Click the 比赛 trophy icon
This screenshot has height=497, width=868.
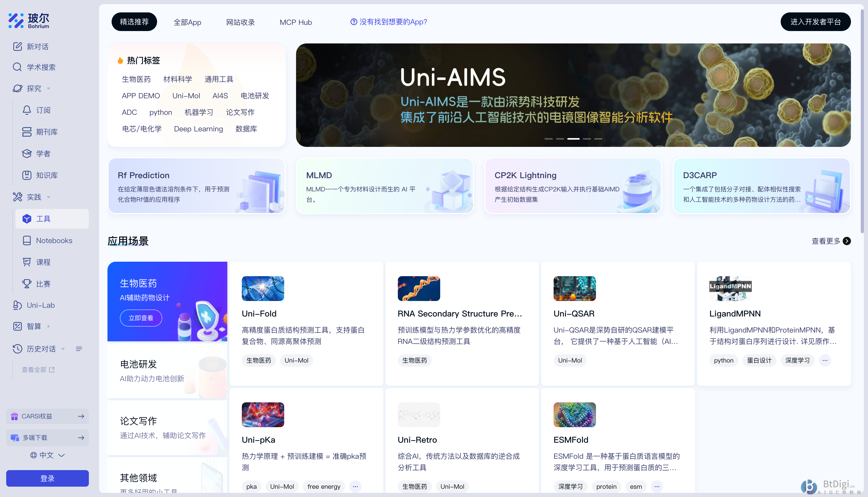click(27, 284)
